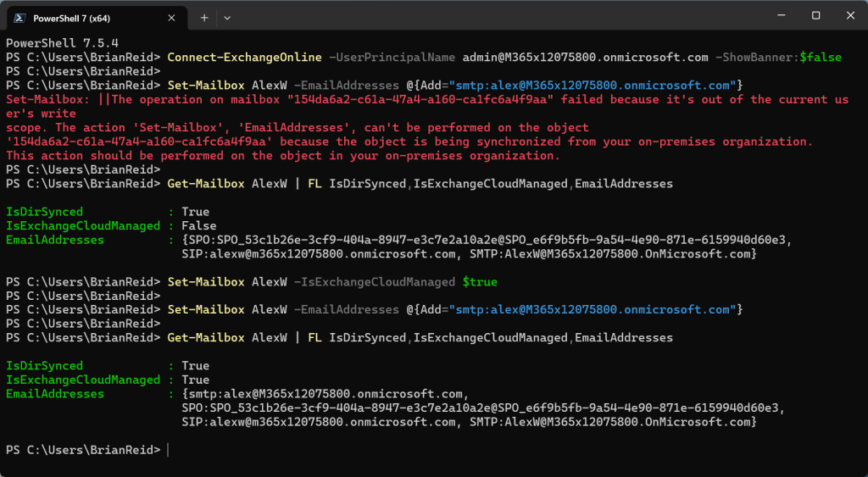Open a new terminal tab with plus
Screen dimensions: 868x477
click(204, 16)
